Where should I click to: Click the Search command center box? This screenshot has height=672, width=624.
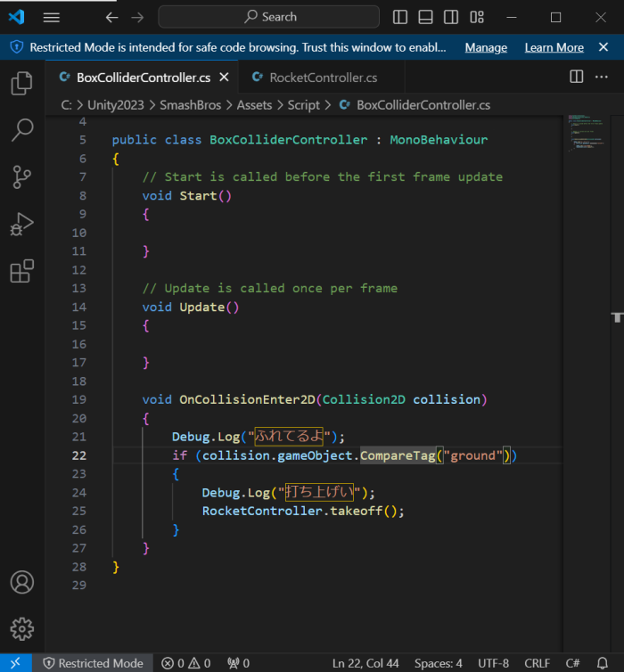268,17
